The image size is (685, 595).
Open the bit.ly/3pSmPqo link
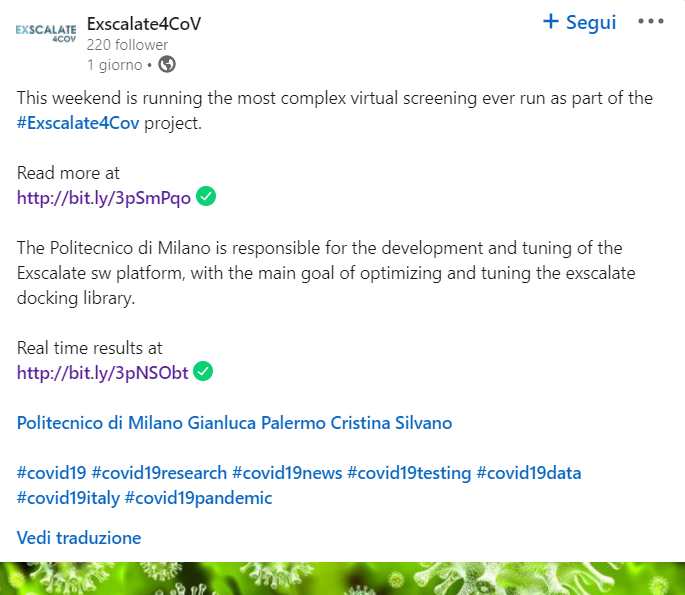tap(104, 197)
